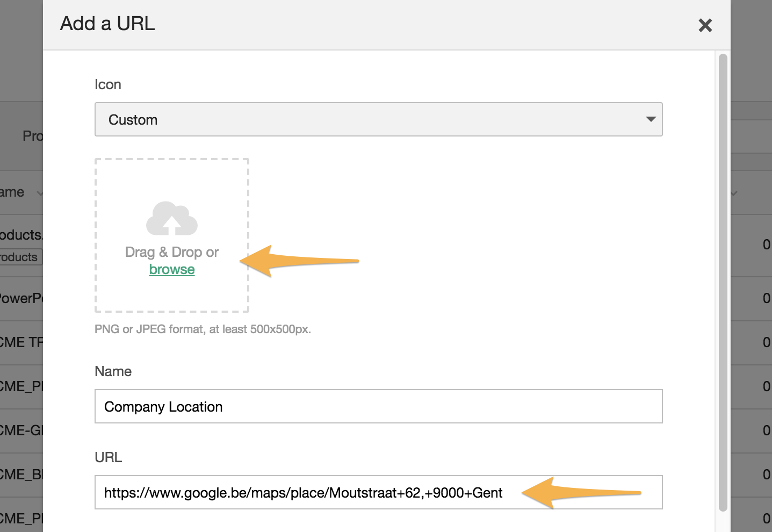Viewport: 772px width, 532px height.
Task: Click the "Drag & Drop or" text
Action: click(172, 252)
